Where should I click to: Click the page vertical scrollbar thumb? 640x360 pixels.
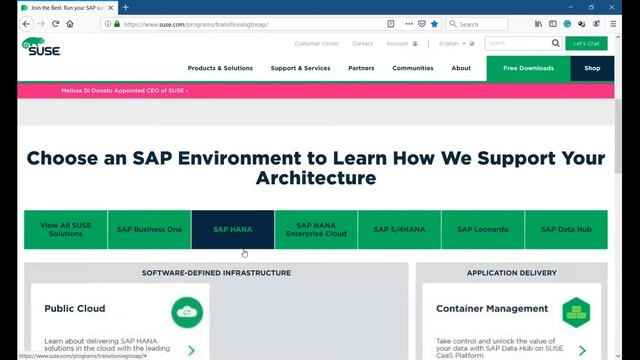coord(618,136)
